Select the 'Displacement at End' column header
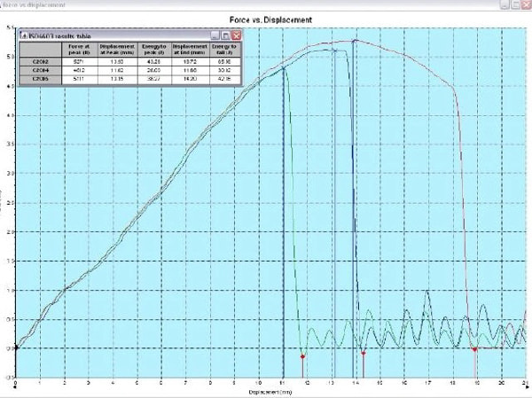This screenshot has width=532, height=398. point(189,49)
